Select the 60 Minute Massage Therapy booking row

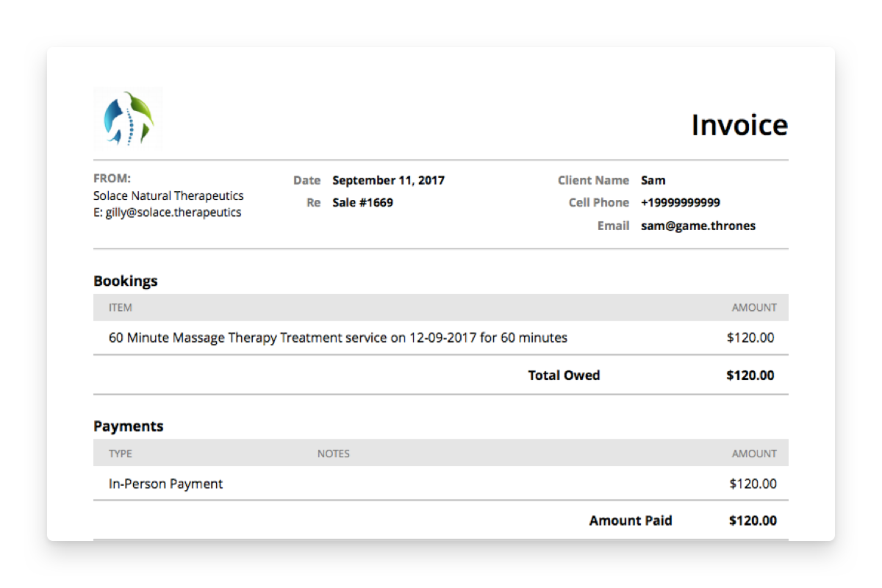coord(337,338)
